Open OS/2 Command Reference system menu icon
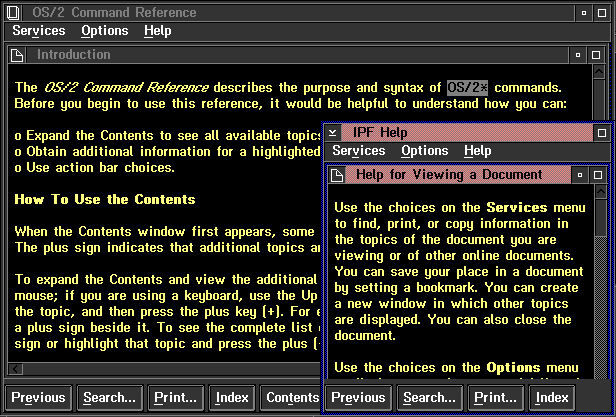The width and height of the screenshot is (616, 417). tap(13, 13)
